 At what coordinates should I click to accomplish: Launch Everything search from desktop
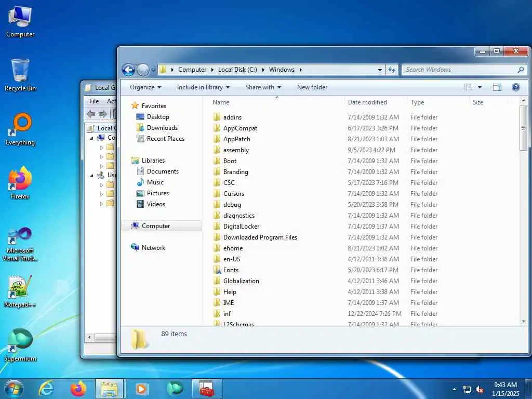20,129
